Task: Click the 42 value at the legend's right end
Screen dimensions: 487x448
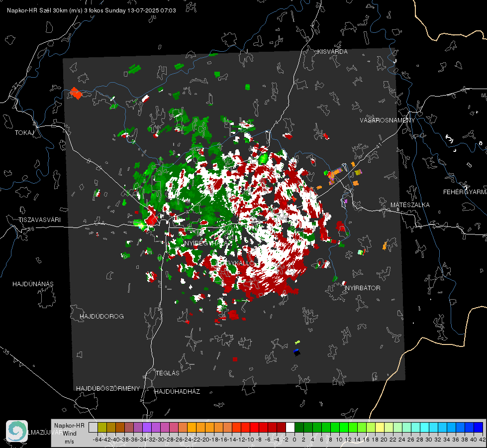Action: pos(483,440)
